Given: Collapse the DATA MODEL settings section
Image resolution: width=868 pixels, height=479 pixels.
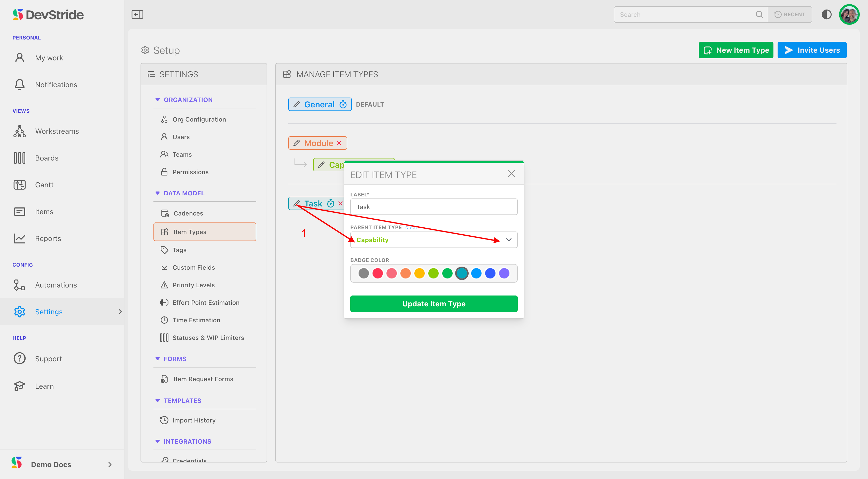Looking at the screenshot, I should [x=157, y=193].
